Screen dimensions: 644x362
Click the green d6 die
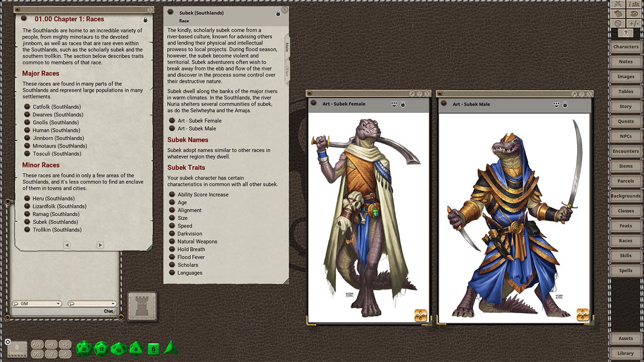pyautogui.click(x=153, y=348)
